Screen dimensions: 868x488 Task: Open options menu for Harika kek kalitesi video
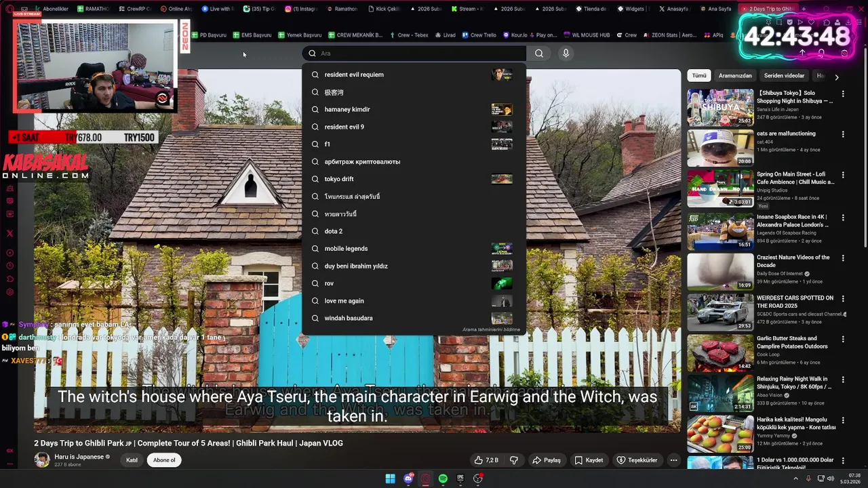[843, 421]
